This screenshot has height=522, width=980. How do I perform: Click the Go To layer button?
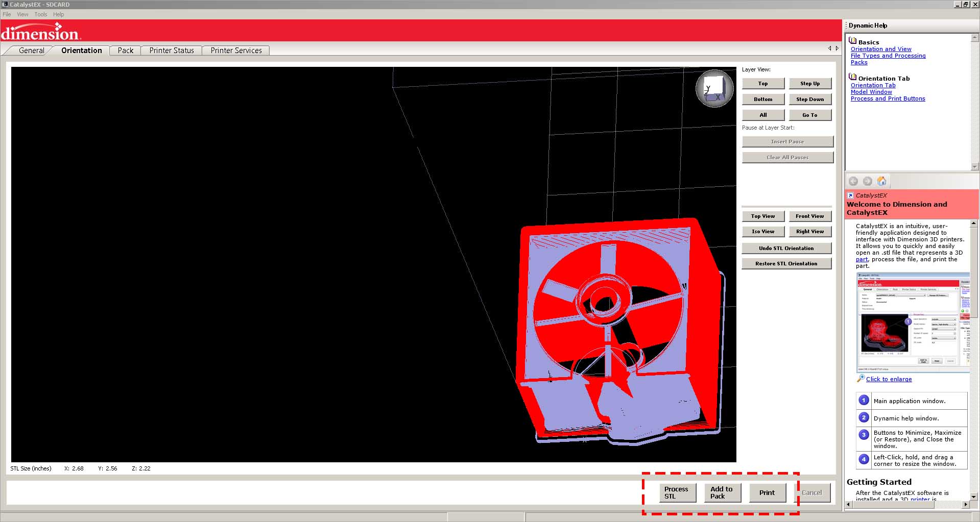coord(810,115)
